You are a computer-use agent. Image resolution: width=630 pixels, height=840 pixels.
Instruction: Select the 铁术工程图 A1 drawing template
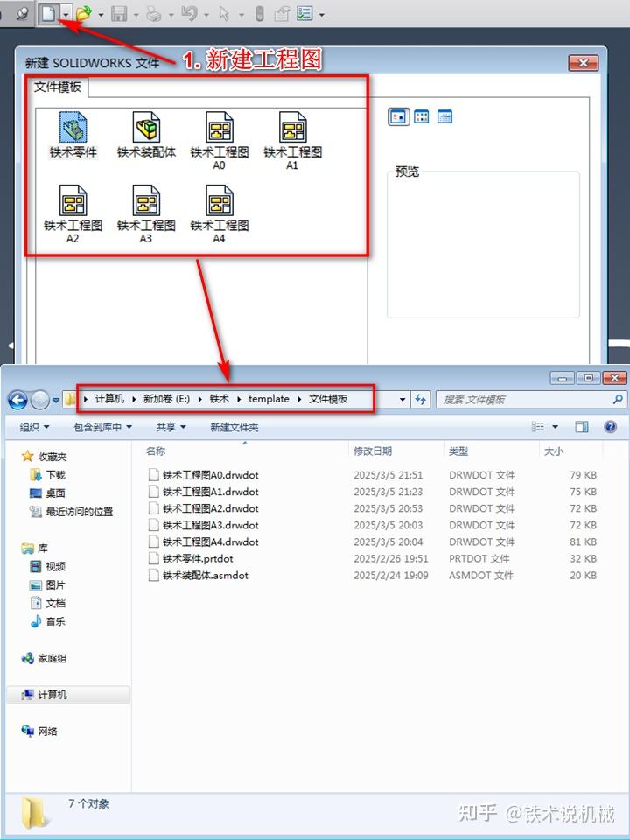(292, 140)
